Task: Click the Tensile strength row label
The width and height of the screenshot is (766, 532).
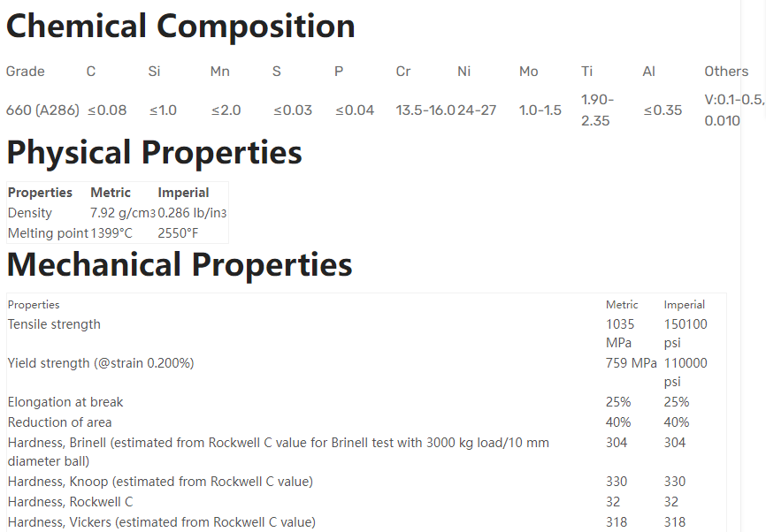Action: click(54, 324)
